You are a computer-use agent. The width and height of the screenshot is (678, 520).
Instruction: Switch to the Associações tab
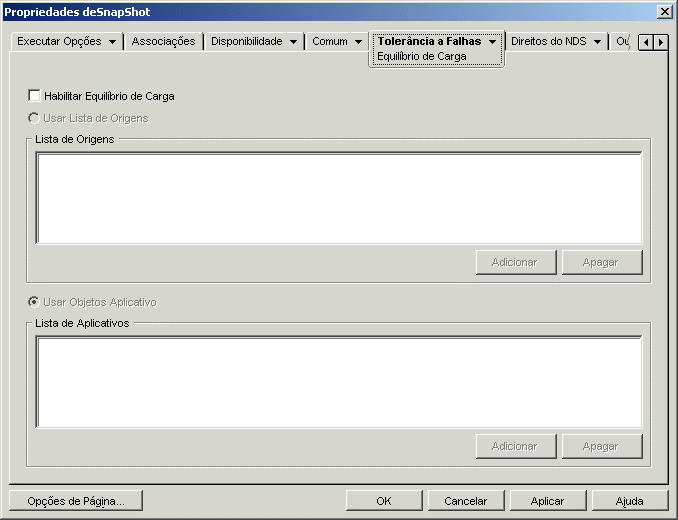(x=163, y=41)
